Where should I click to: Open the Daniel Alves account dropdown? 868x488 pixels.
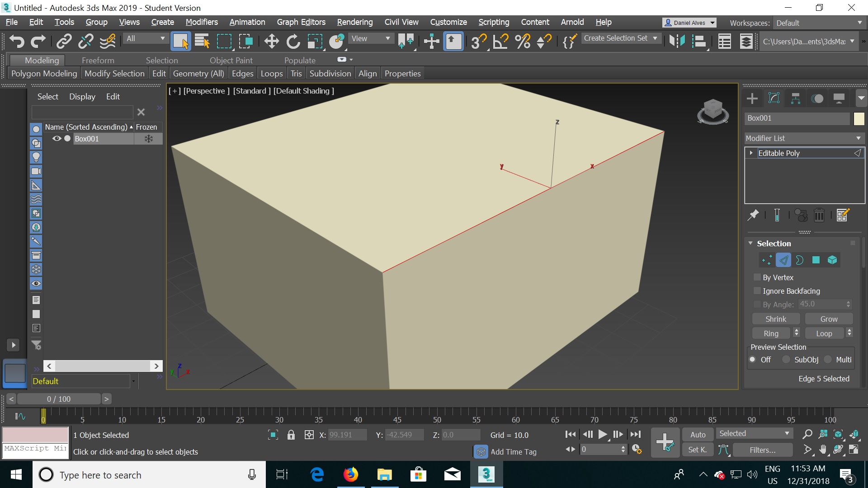[x=689, y=23]
